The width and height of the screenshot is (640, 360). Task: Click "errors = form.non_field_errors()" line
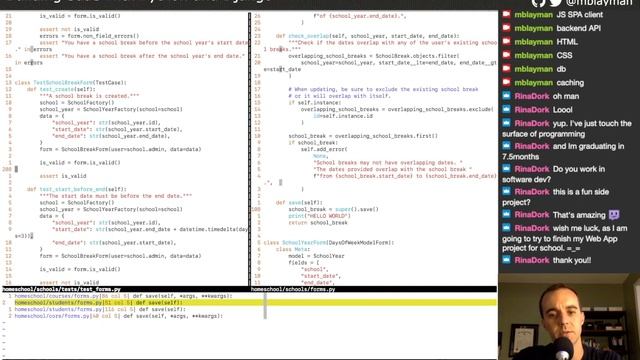(x=89, y=36)
